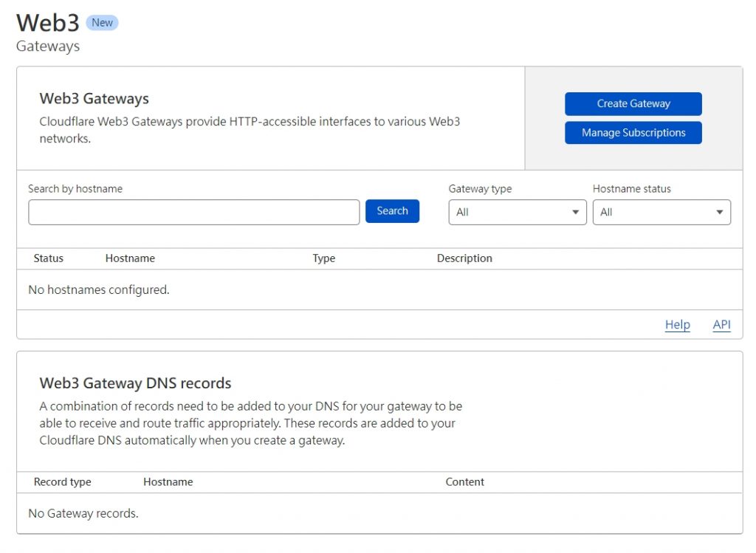
Task: Click the Web3 Gateways section heading
Action: pyautogui.click(x=94, y=99)
